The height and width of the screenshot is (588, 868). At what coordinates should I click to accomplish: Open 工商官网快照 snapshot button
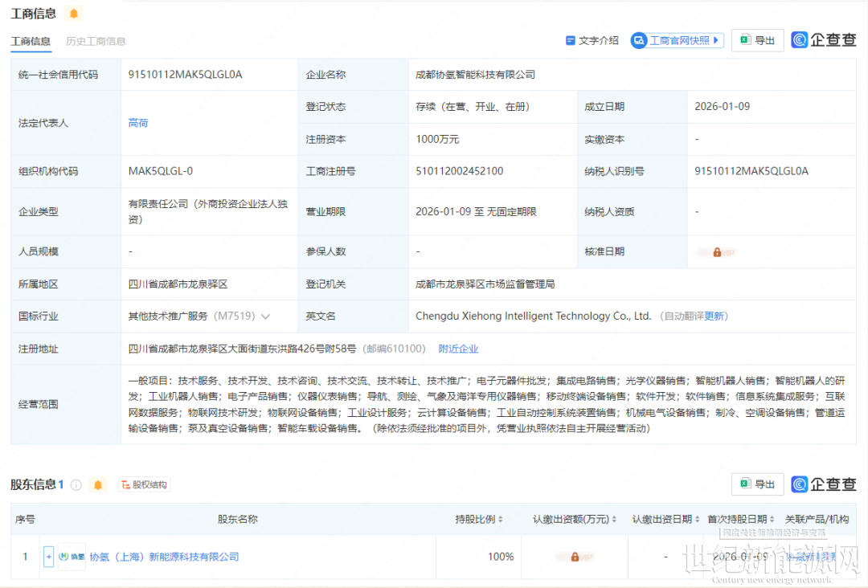pos(677,40)
